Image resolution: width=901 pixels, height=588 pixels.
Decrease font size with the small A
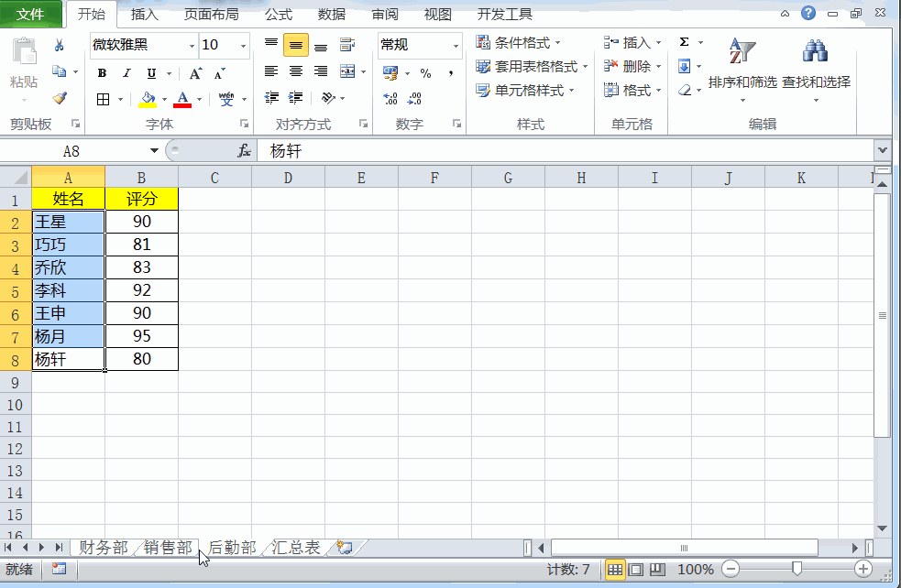219,73
